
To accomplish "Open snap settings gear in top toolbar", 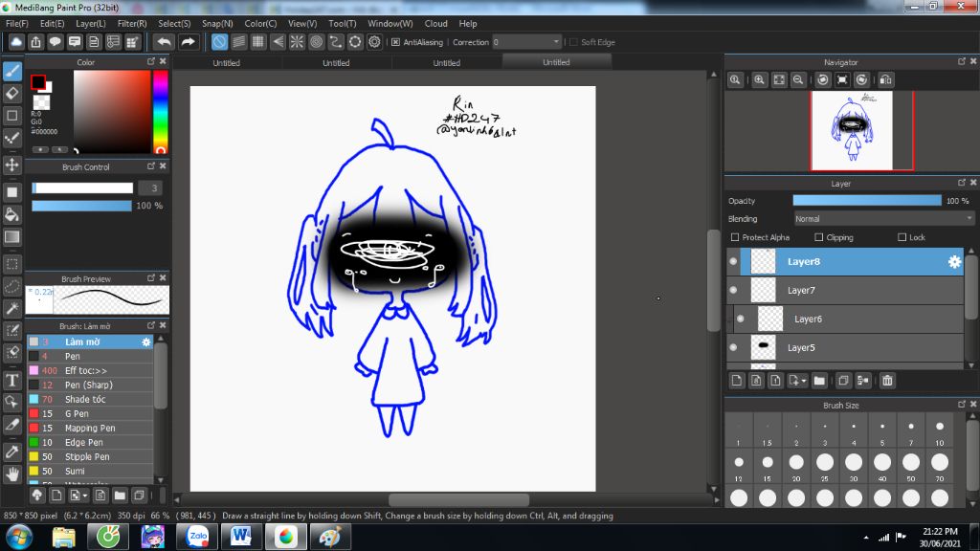I will pyautogui.click(x=374, y=42).
